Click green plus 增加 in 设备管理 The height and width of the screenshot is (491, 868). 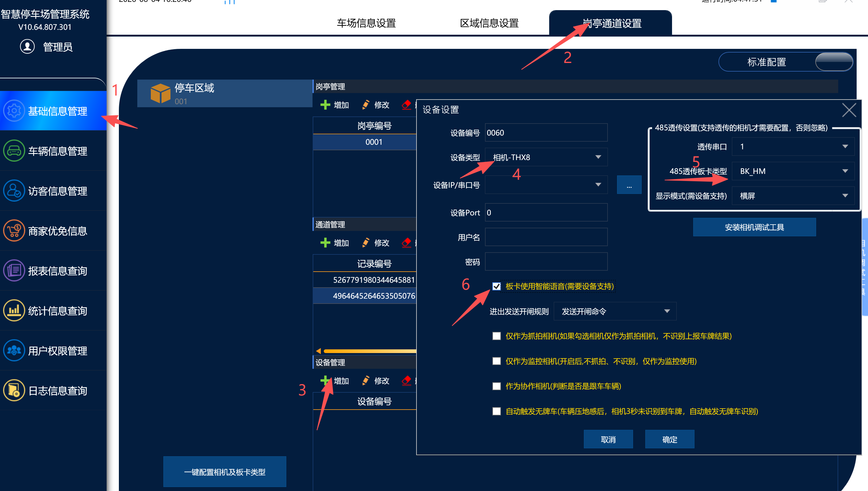click(325, 381)
